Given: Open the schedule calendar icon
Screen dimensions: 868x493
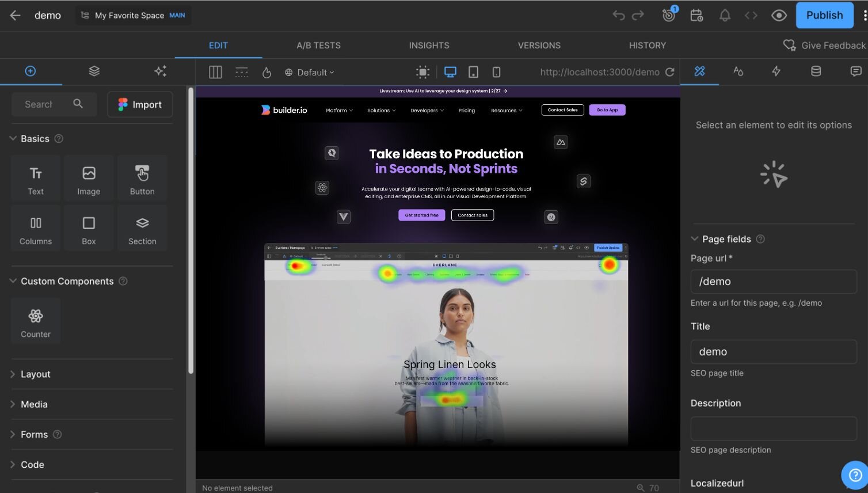Looking at the screenshot, I should pyautogui.click(x=696, y=16).
